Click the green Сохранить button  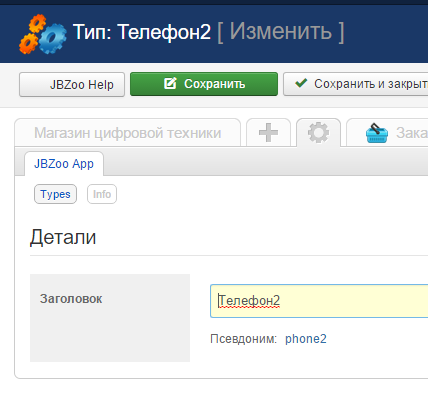[x=204, y=84]
